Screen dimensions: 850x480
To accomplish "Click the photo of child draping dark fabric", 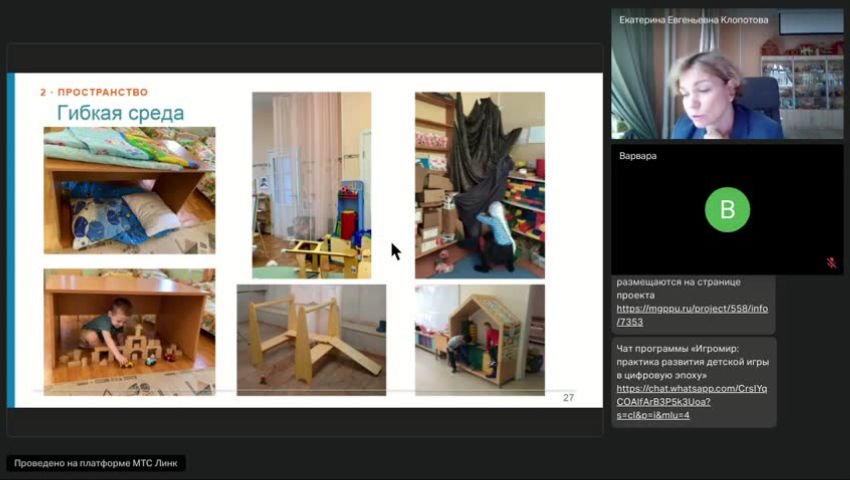I will (x=480, y=185).
